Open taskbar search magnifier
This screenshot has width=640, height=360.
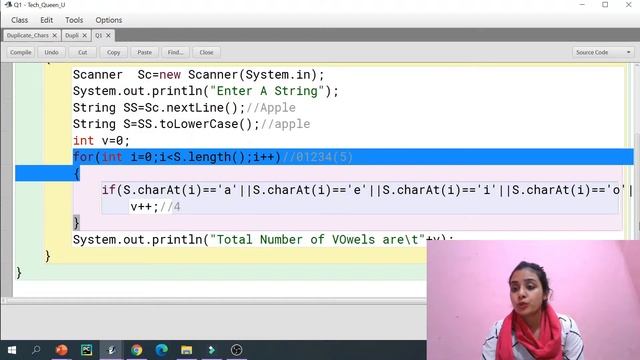pyautogui.click(x=36, y=350)
